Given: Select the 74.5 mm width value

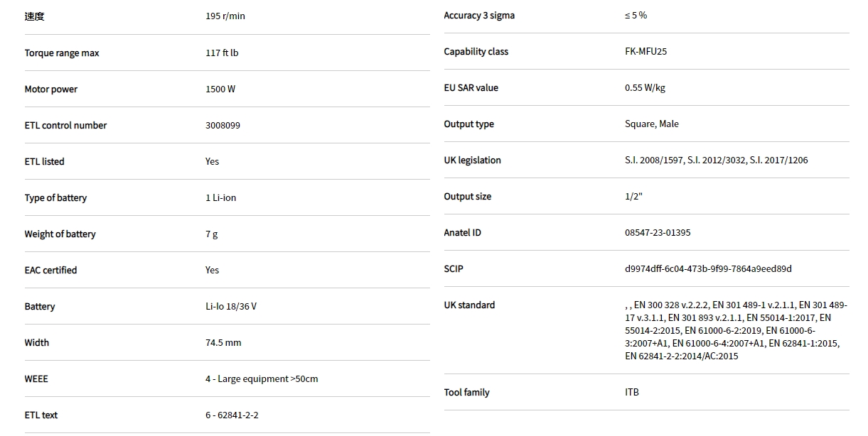Looking at the screenshot, I should (223, 343).
